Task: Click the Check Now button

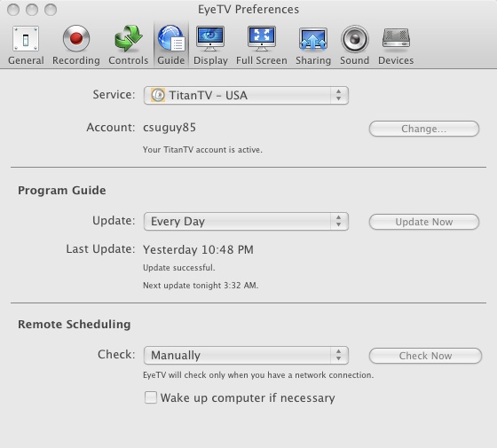Action: [x=425, y=356]
